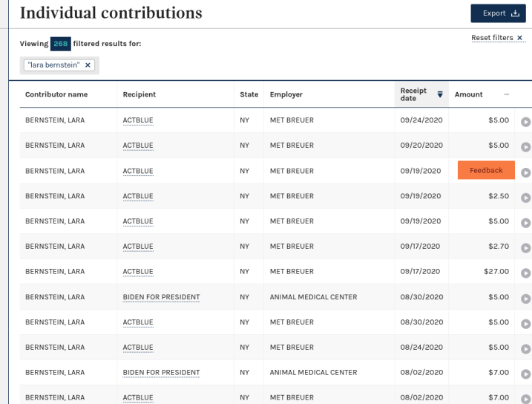Click the Individual contributions heading

(111, 13)
